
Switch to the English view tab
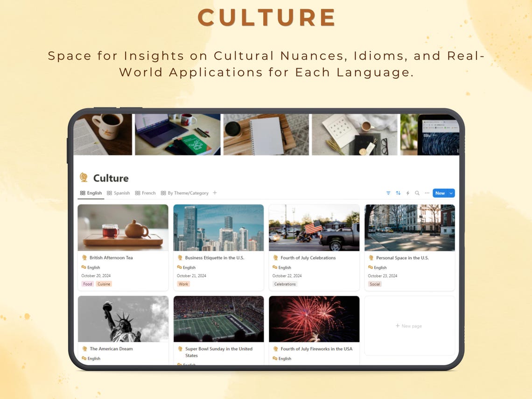click(x=91, y=193)
